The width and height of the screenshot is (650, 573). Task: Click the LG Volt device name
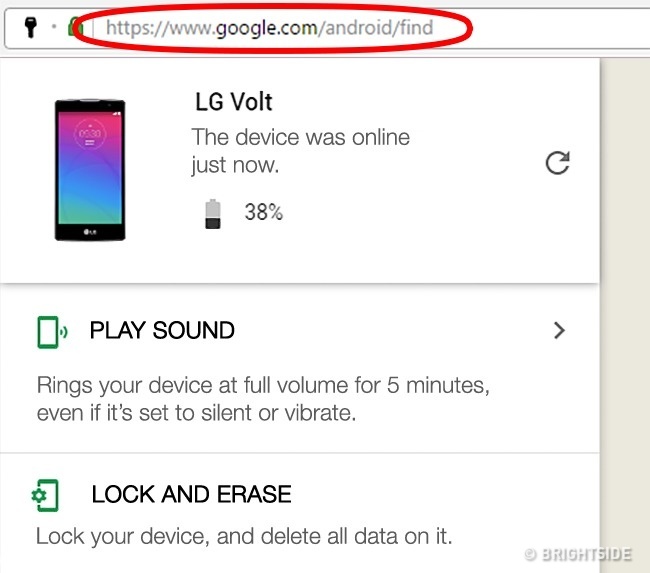pos(234,102)
